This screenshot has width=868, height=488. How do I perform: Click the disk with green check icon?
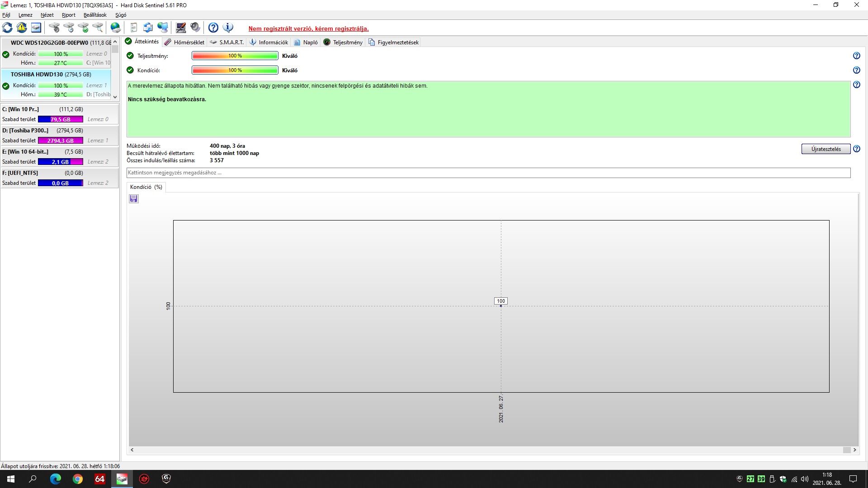pyautogui.click(x=83, y=28)
